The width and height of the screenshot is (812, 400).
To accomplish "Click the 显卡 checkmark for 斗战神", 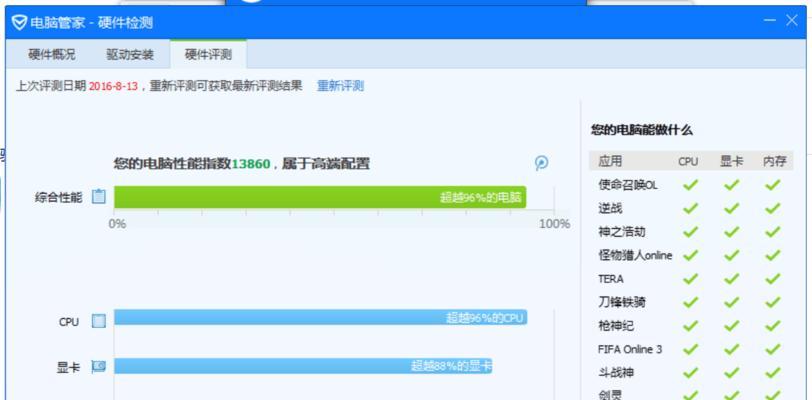I will coord(731,373).
